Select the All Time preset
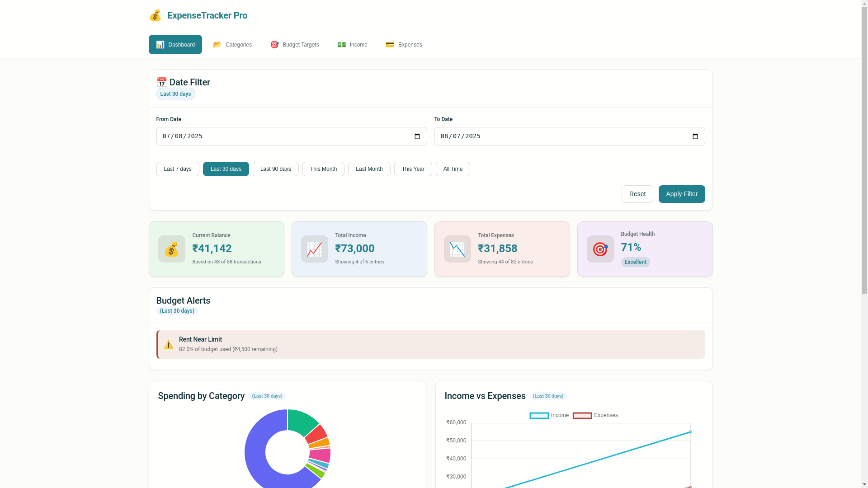This screenshot has height=488, width=868. tap(453, 169)
